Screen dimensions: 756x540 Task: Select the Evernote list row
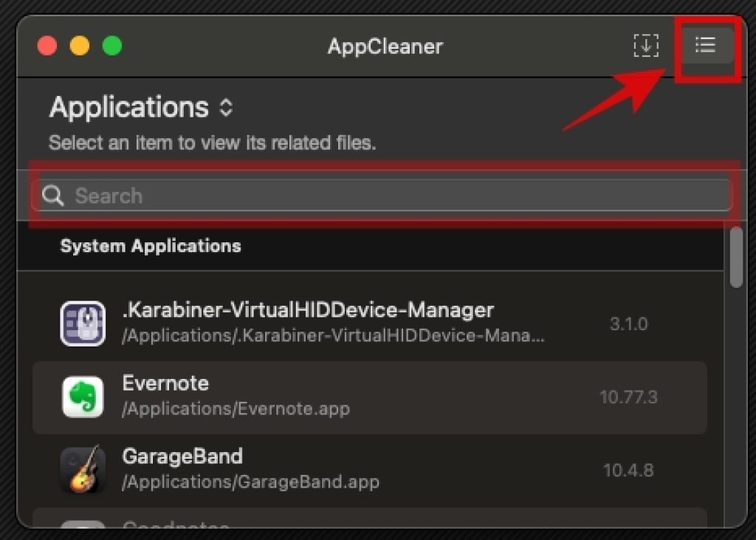(370, 397)
